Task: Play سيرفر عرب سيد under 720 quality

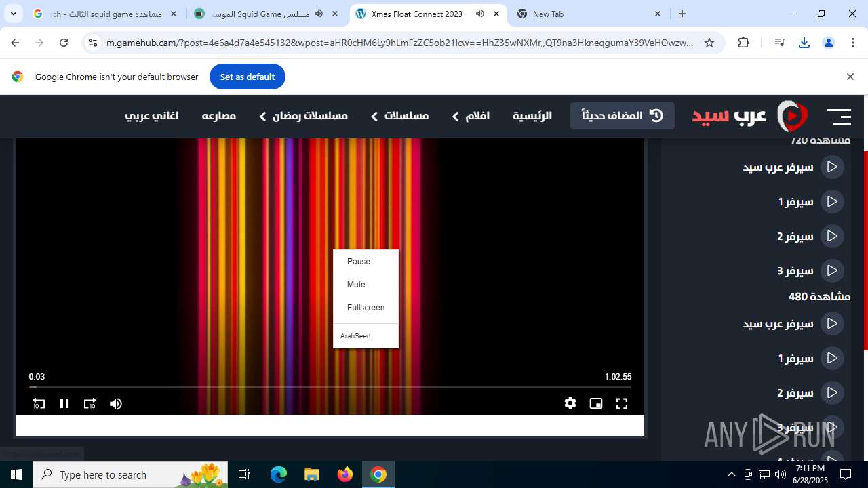Action: point(793,167)
